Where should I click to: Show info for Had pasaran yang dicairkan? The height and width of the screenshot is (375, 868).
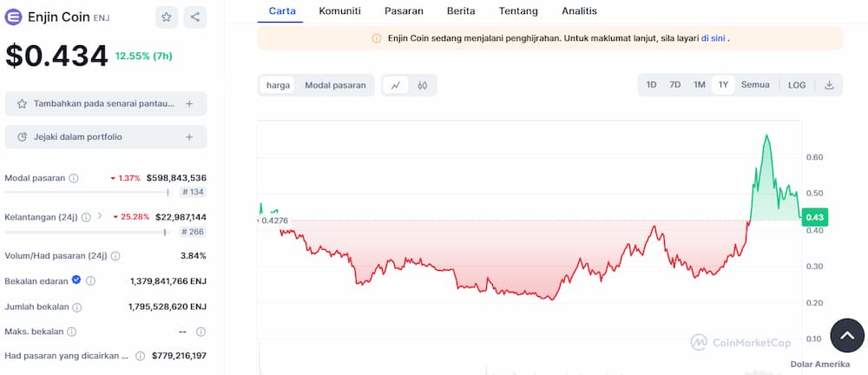pos(141,356)
